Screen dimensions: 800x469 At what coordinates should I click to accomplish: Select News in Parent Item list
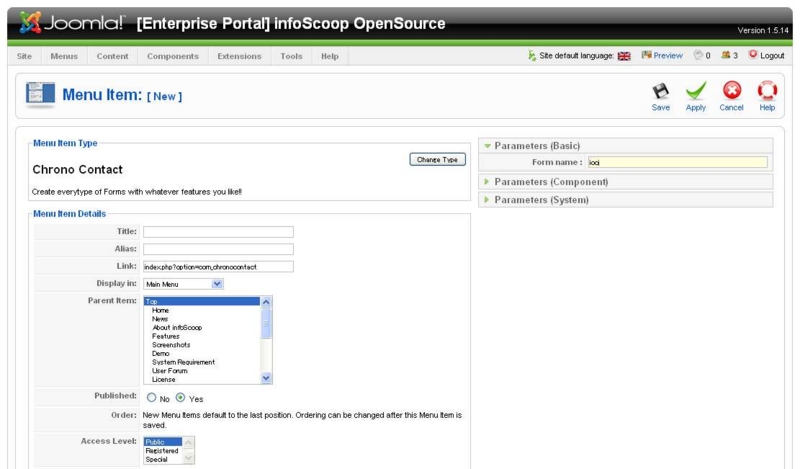202,319
